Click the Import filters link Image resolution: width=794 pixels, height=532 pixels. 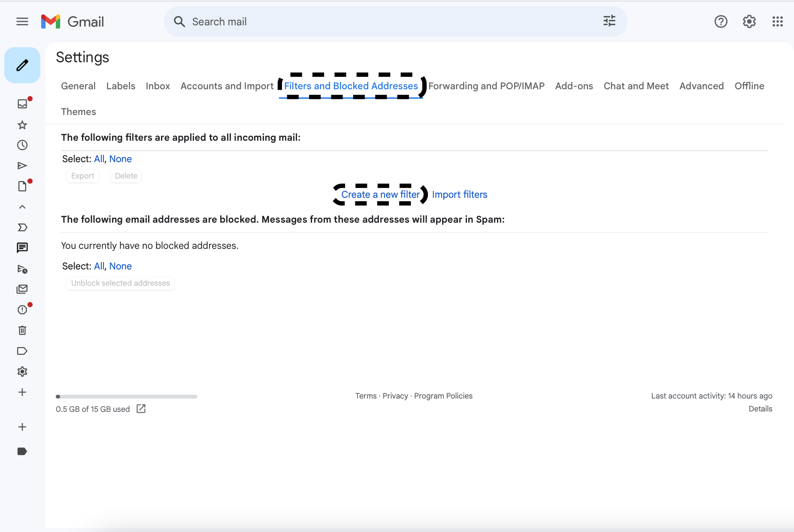click(460, 194)
